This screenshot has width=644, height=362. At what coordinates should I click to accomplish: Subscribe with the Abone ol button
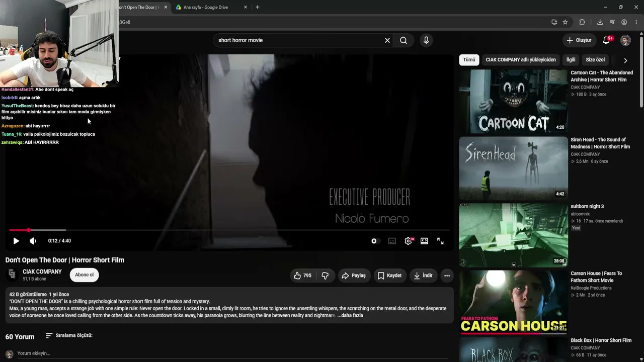84,275
